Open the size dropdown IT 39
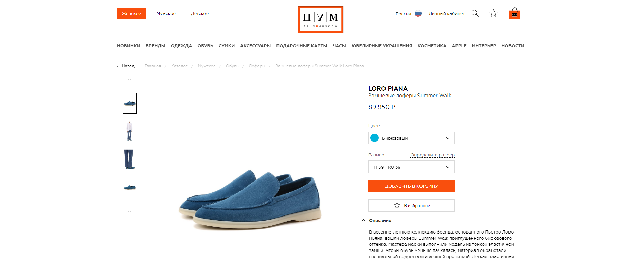Screen dimensions: 644x259 tap(411, 167)
